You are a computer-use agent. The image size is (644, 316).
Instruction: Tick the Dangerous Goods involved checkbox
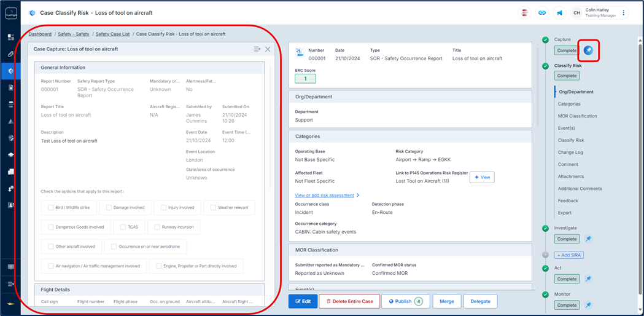point(51,227)
